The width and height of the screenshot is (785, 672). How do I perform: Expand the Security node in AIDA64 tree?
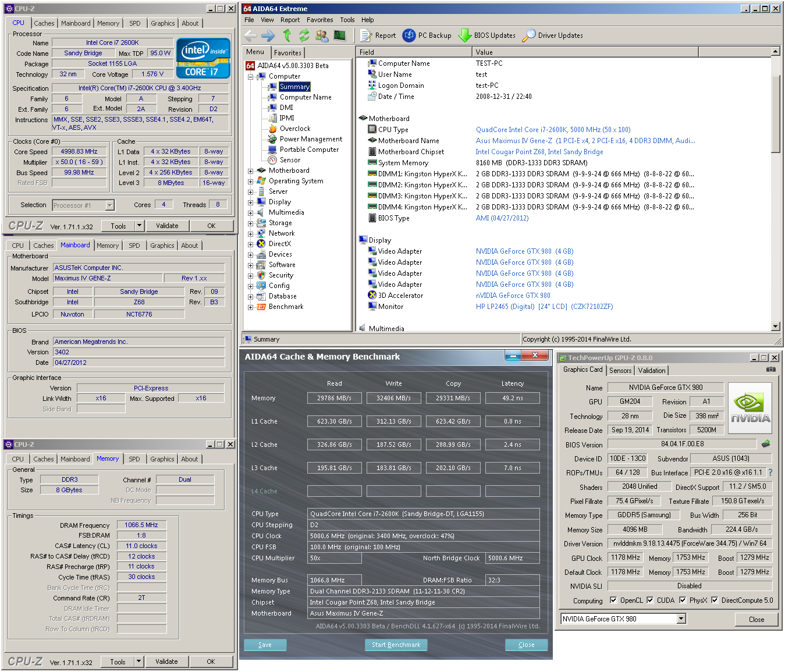251,276
